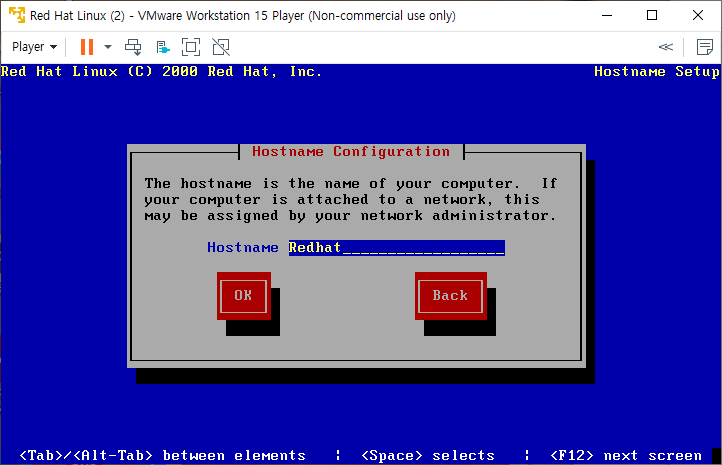Minimize the VMware Player window
The width and height of the screenshot is (722, 465).
607,15
